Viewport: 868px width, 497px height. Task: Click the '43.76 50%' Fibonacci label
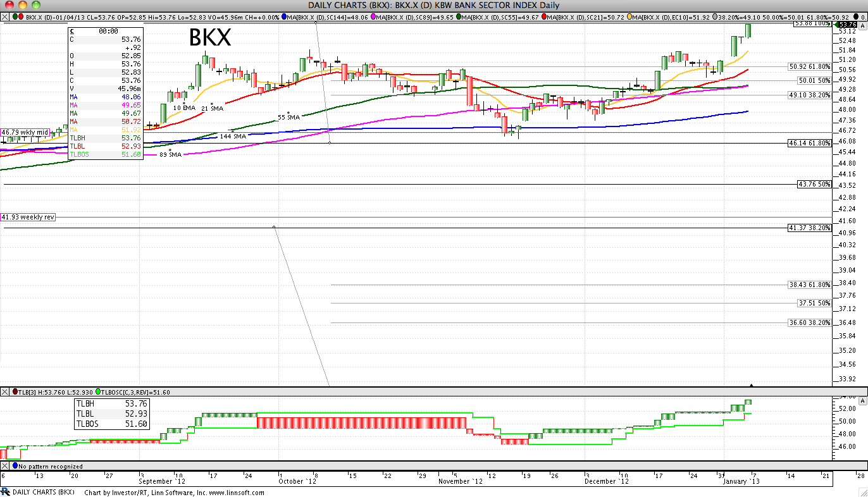pyautogui.click(x=814, y=184)
